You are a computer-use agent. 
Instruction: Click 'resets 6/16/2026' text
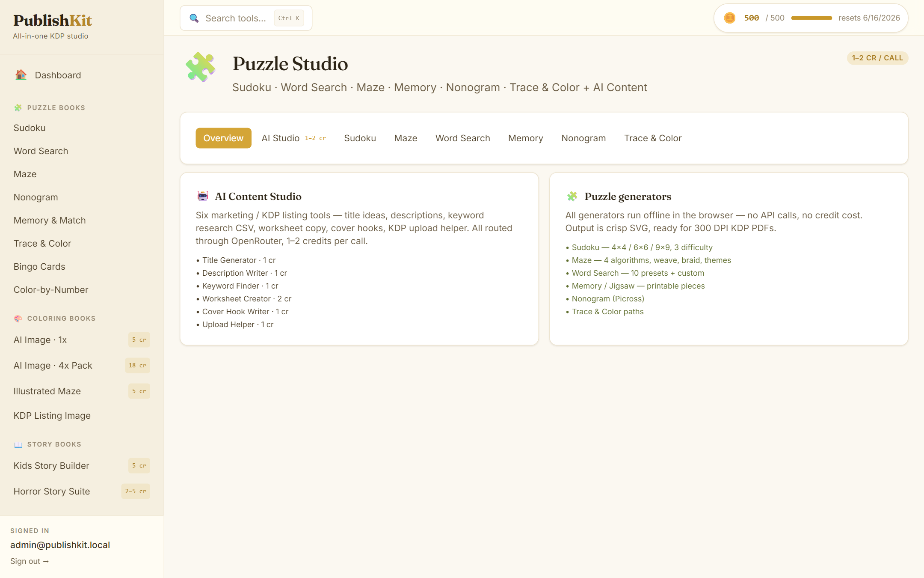pyautogui.click(x=869, y=18)
